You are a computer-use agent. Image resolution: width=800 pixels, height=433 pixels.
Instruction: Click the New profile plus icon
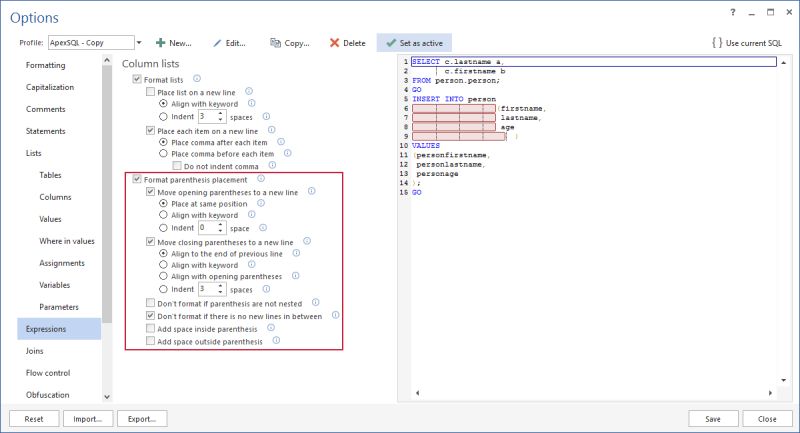click(161, 43)
